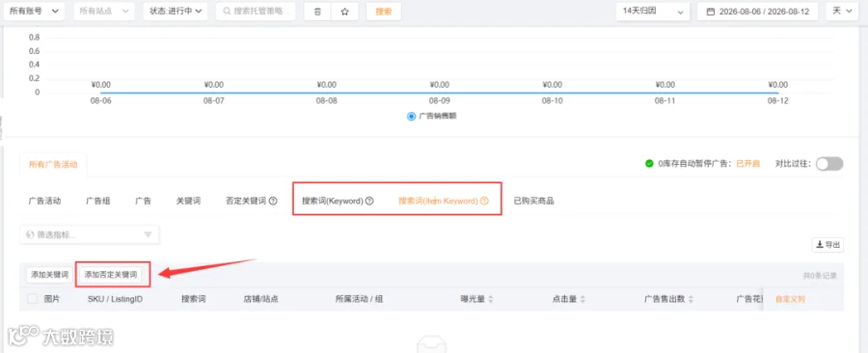Switch to the 搜索词(Item Keyword) sub-tab
Screen dimensions: 868x353
point(438,201)
